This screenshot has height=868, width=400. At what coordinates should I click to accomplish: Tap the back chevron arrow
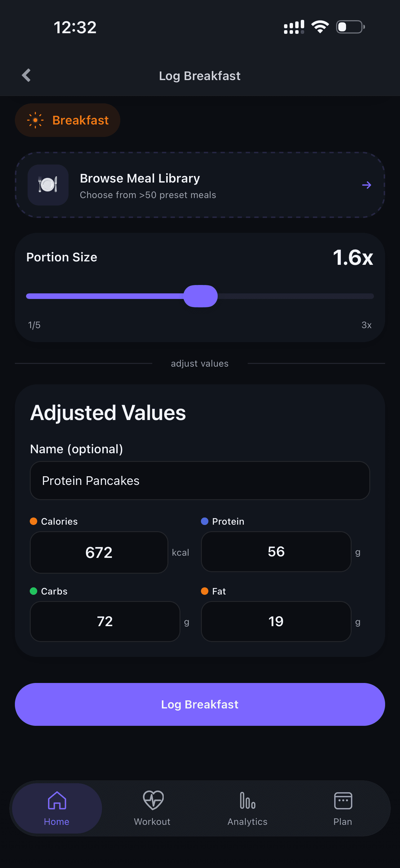26,75
